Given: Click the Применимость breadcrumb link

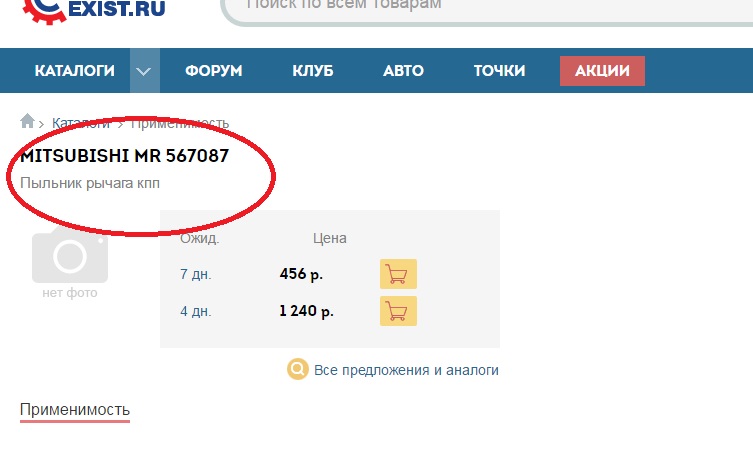Looking at the screenshot, I should 180,123.
